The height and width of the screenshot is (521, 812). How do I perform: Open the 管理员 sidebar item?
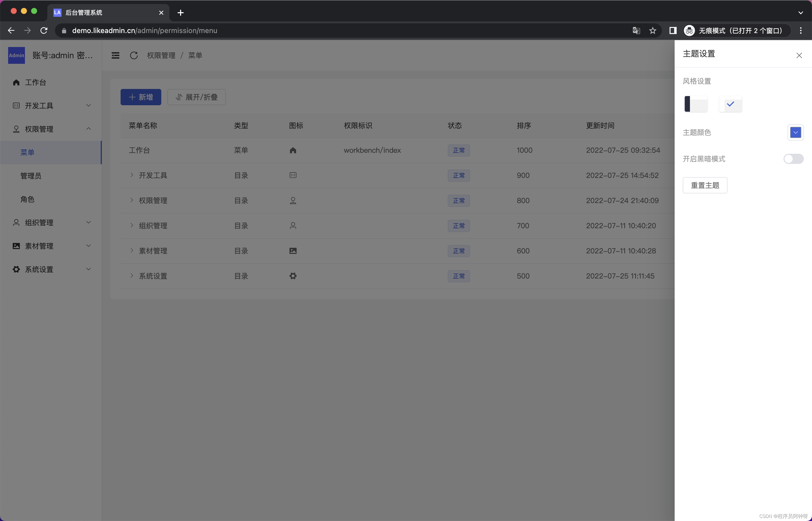click(51, 176)
